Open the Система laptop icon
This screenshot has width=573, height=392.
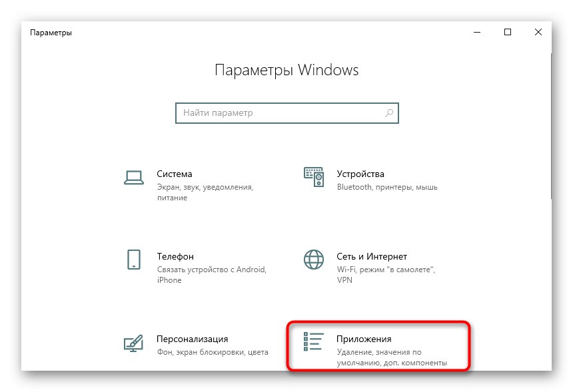(x=134, y=178)
